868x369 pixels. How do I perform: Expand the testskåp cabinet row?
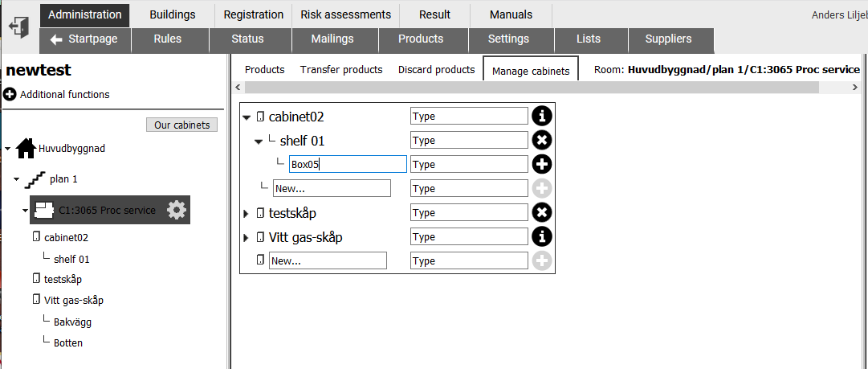[x=247, y=213]
